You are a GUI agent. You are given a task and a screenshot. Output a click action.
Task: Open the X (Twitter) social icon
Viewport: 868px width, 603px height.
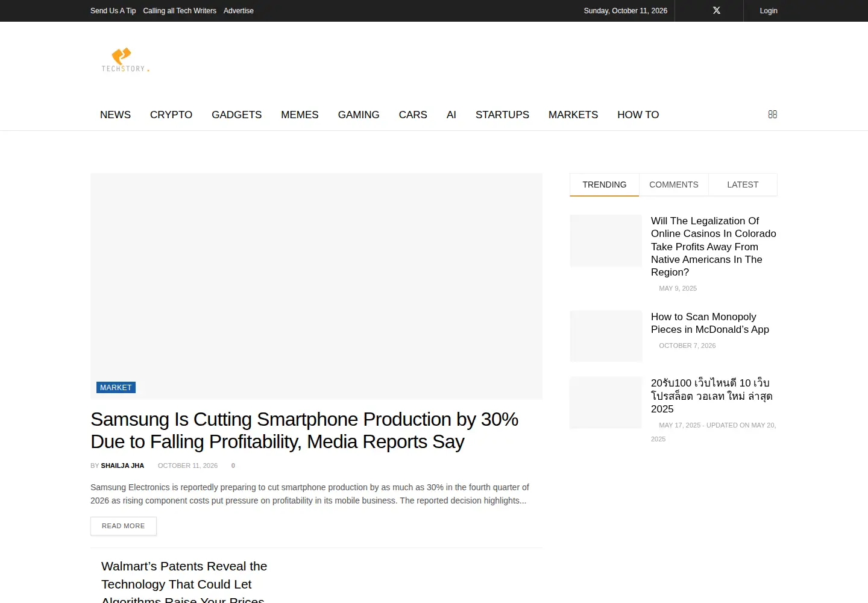717,11
